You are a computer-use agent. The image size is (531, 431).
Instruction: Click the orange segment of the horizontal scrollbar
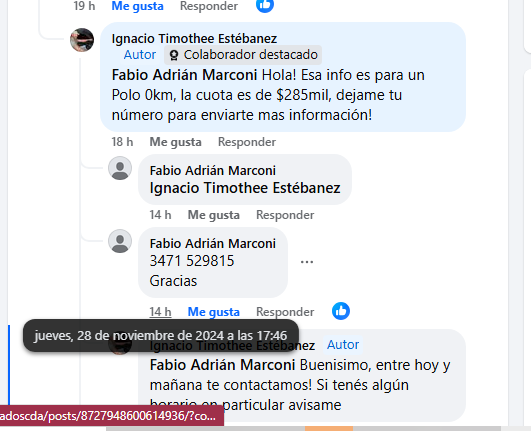tap(329, 428)
